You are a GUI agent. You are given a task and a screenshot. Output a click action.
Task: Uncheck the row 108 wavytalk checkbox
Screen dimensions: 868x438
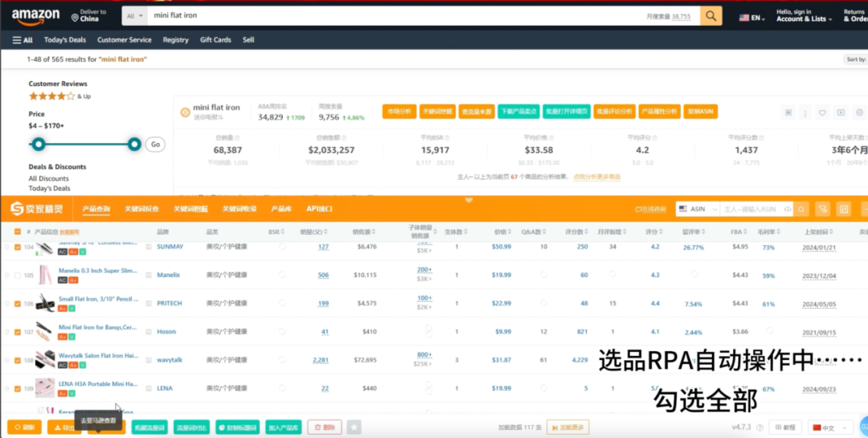pos(18,360)
